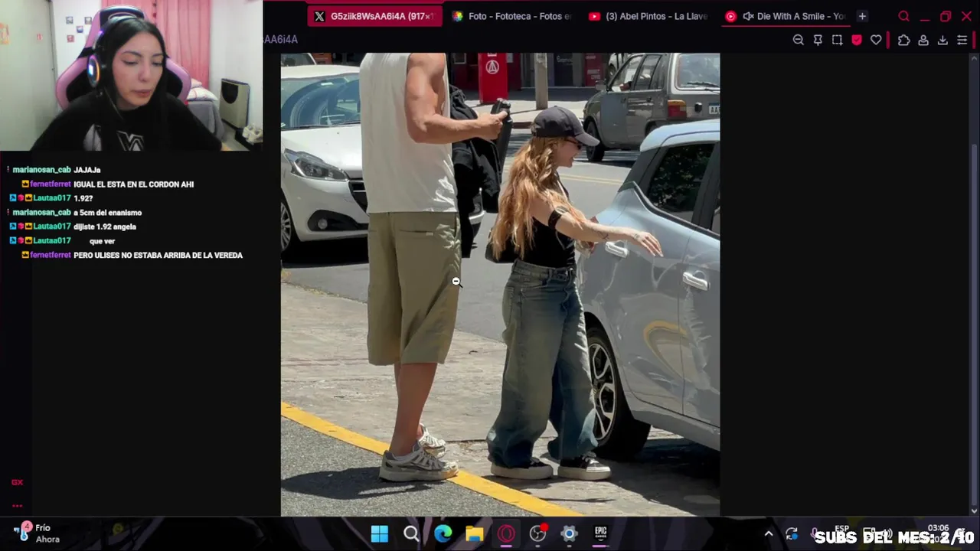Image resolution: width=980 pixels, height=551 pixels.
Task: Switch to the G5ziik8WsAA6i4A tab
Action: (x=375, y=16)
